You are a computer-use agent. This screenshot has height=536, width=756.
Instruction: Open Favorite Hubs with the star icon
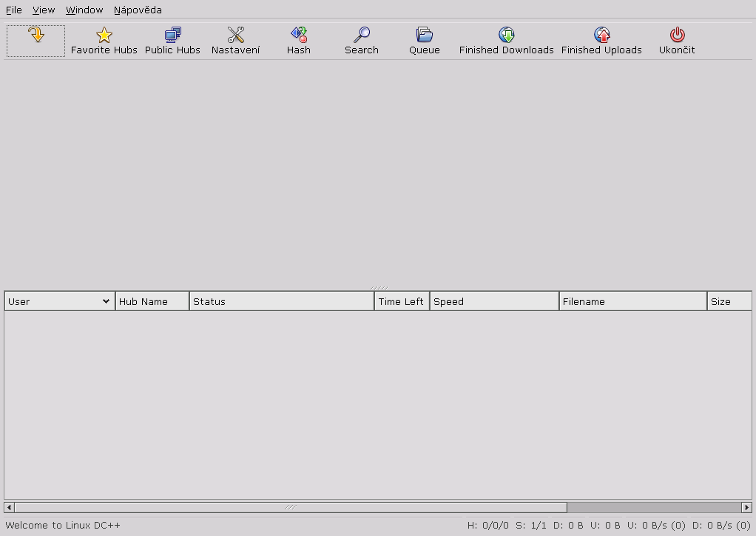104,35
